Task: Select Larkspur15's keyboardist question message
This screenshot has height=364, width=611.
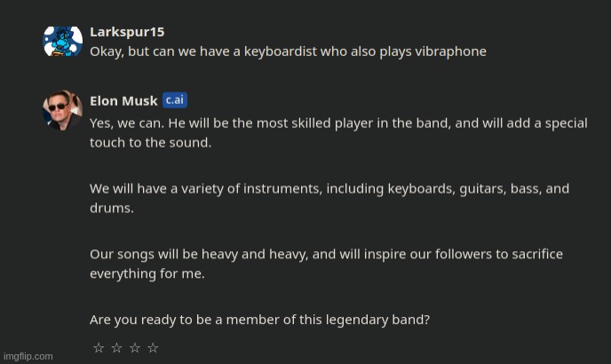Action: (288, 51)
